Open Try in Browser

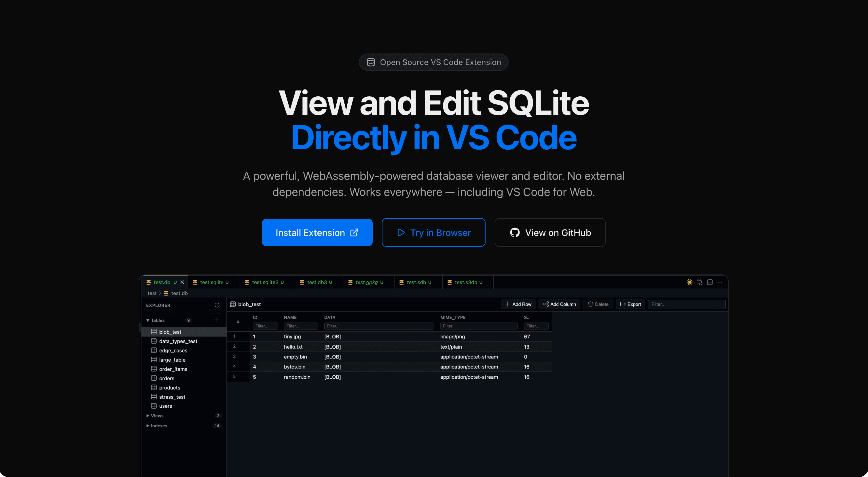[433, 232]
